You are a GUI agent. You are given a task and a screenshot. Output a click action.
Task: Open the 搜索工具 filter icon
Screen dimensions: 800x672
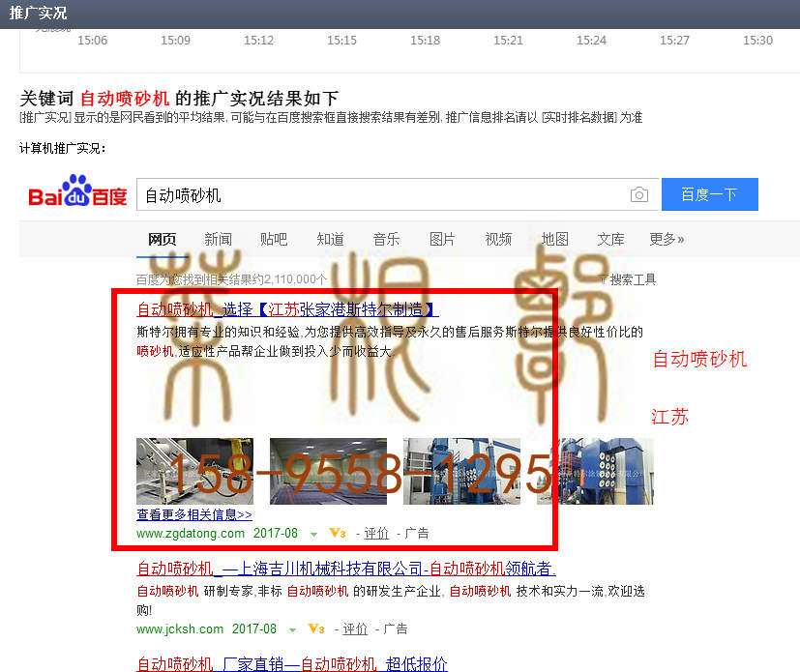click(x=603, y=279)
